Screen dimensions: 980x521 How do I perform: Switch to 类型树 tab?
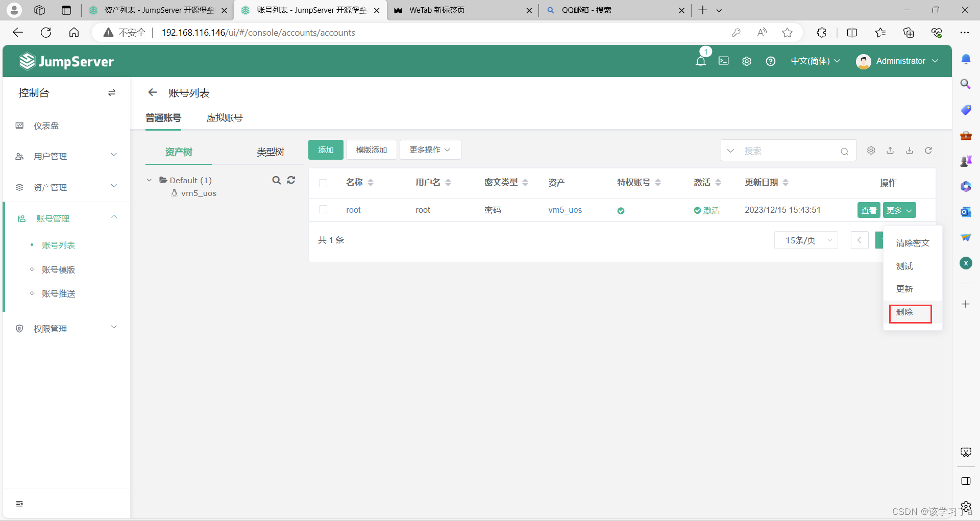click(270, 152)
